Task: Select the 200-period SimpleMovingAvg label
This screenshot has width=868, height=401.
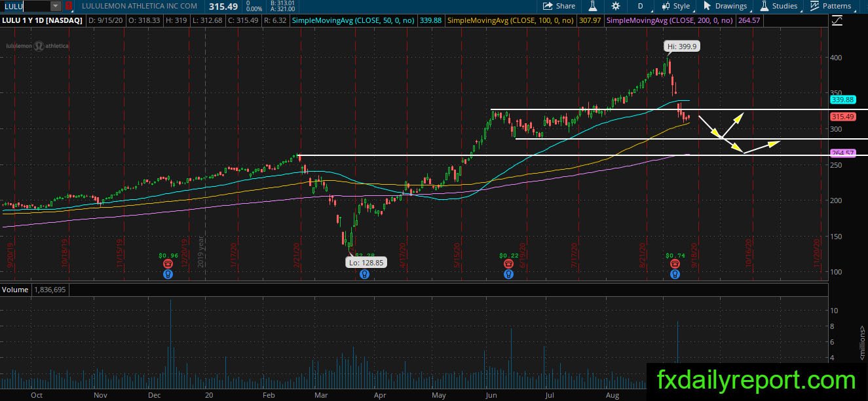Action: click(x=671, y=21)
